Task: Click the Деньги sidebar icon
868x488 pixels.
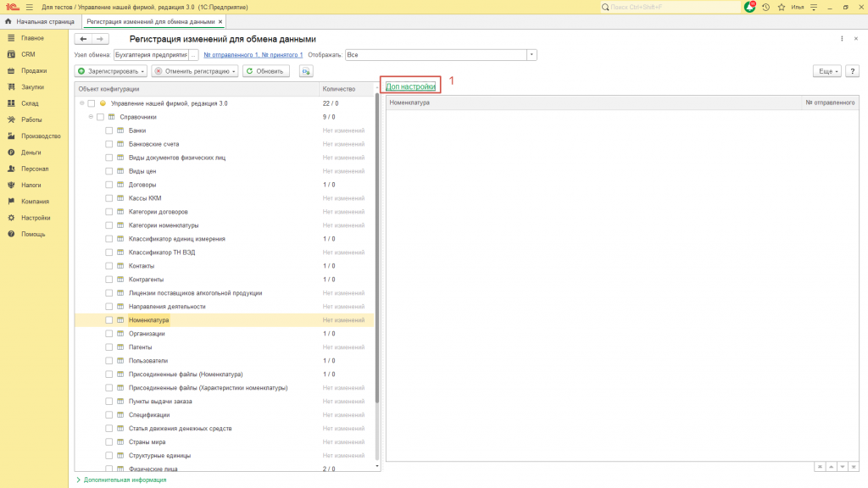Action: 11,152
